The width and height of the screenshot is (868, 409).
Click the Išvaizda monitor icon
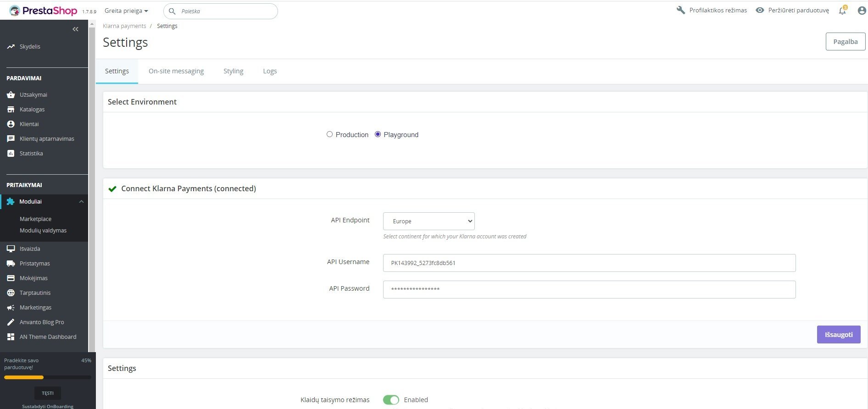point(11,249)
